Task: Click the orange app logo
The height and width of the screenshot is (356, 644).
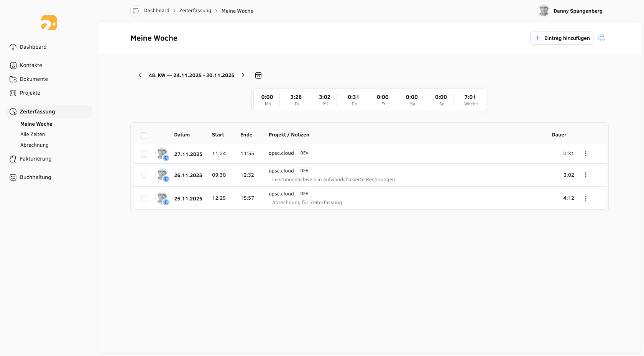Action: (x=49, y=23)
